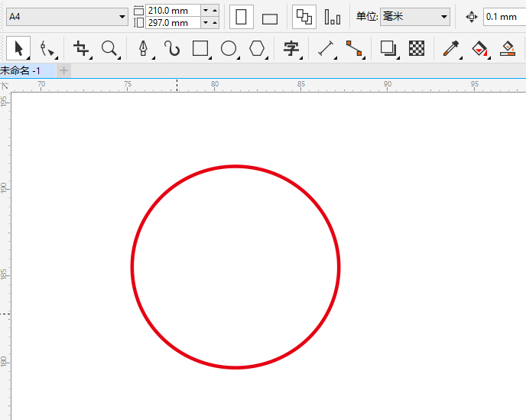Viewport: 526px width, 420px height.
Task: Select the Drop shadow tool
Action: point(388,48)
